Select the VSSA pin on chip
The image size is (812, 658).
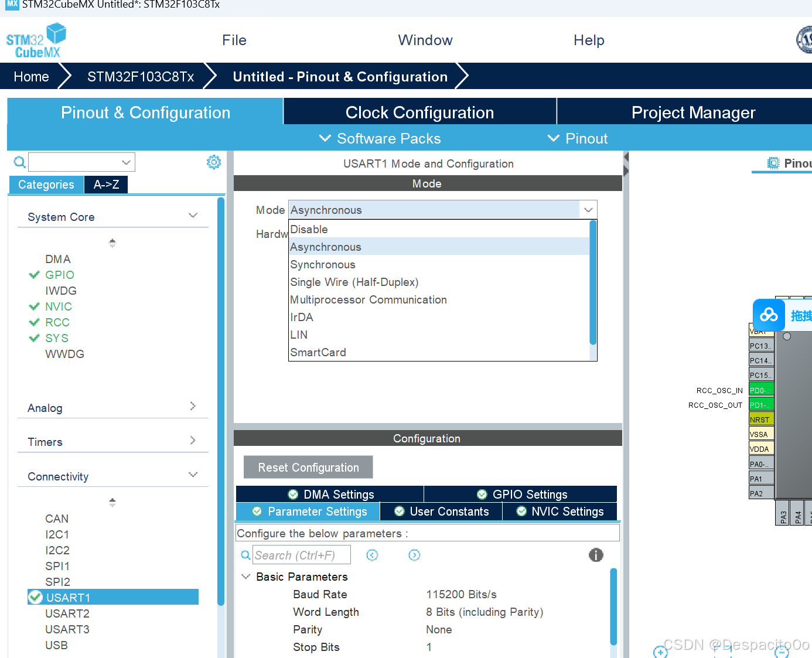pyautogui.click(x=761, y=434)
